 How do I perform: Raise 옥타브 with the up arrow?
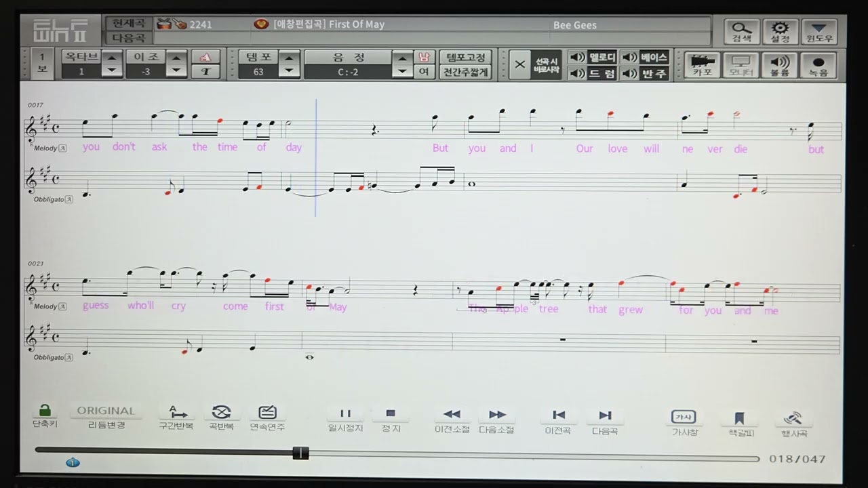coord(113,58)
